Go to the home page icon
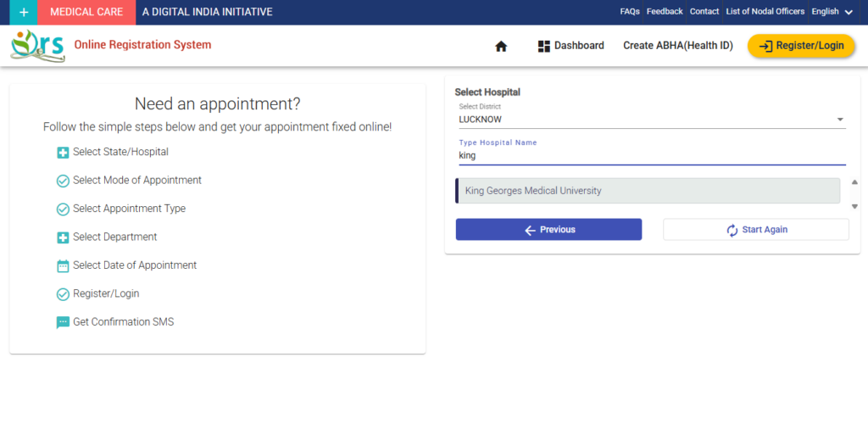This screenshot has width=868, height=424. [x=501, y=47]
